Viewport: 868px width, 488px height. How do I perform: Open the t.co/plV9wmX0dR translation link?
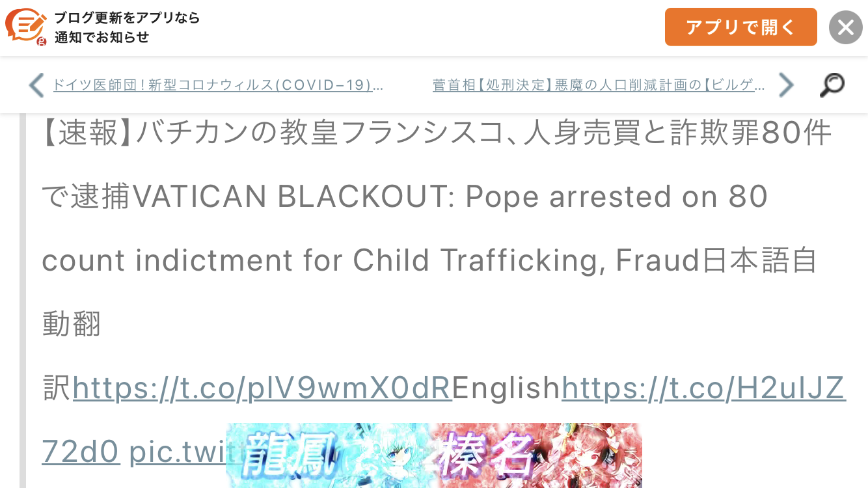click(x=262, y=388)
